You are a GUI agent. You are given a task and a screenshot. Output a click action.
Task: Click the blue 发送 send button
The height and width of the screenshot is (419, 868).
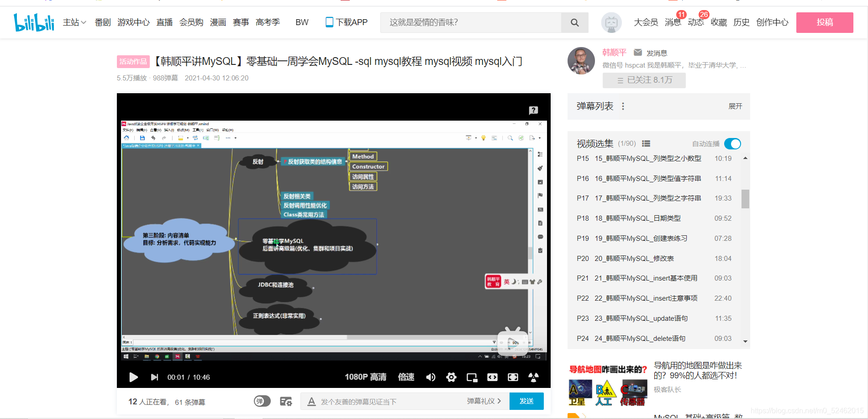coord(526,401)
